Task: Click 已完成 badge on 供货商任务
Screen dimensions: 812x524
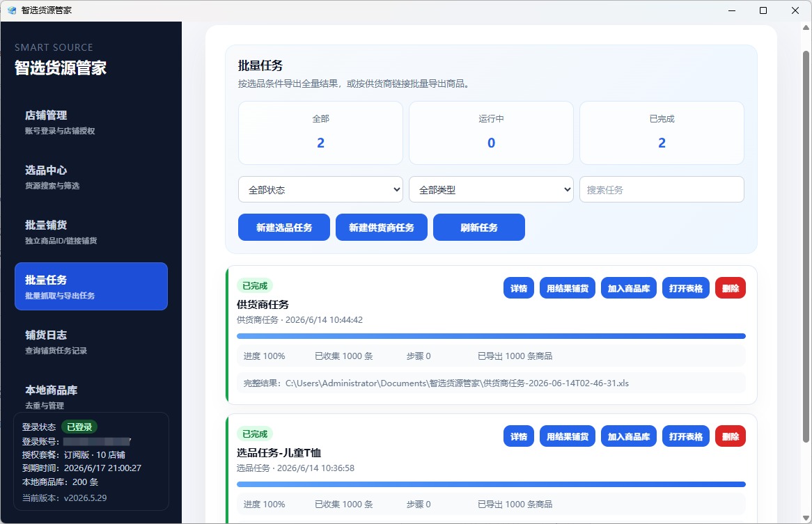Action: pos(255,285)
